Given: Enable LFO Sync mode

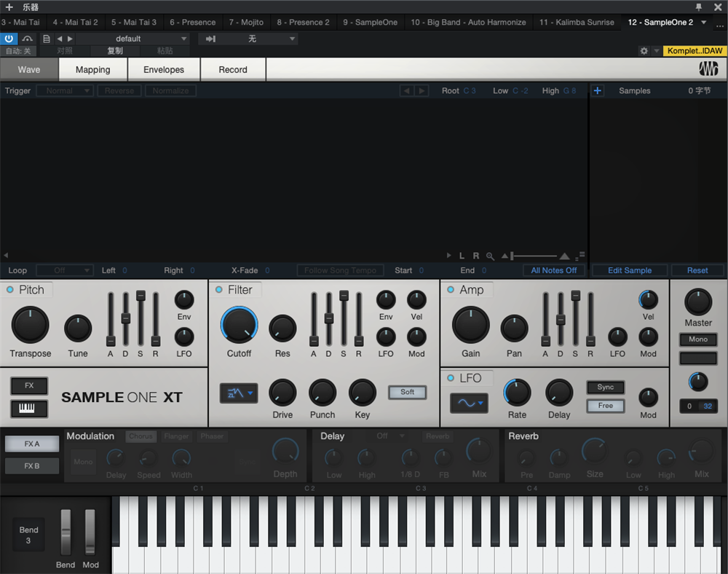Looking at the screenshot, I should click(x=606, y=388).
